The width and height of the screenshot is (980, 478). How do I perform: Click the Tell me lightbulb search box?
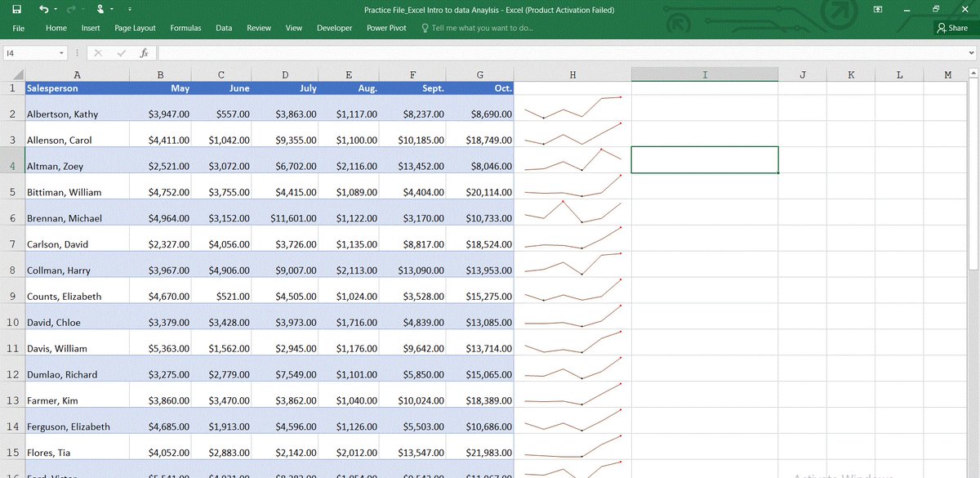[477, 28]
